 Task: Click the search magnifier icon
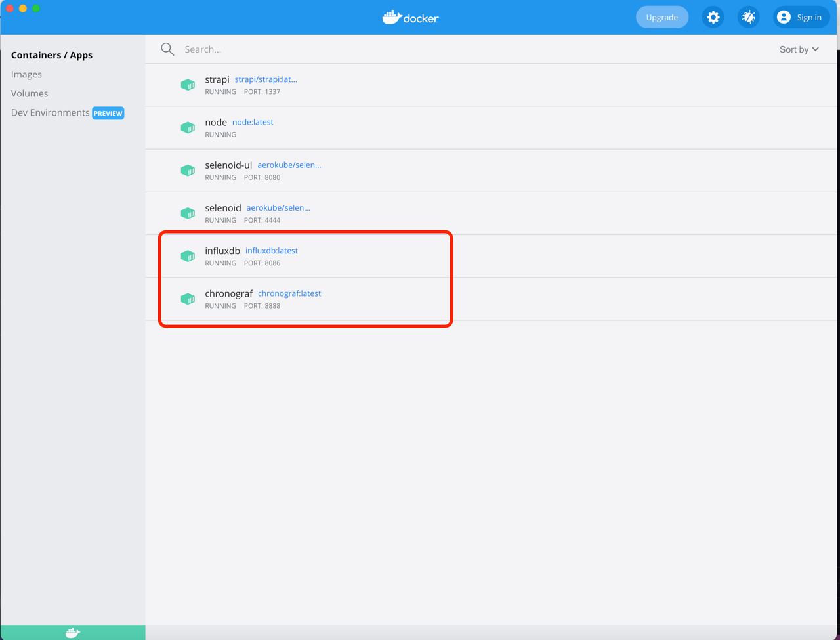[167, 49]
